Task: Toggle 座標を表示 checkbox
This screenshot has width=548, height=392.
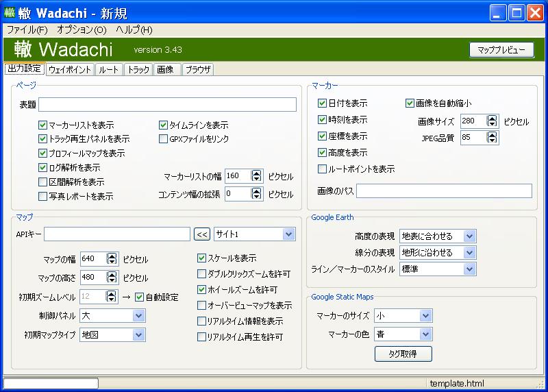Action: pos(322,136)
